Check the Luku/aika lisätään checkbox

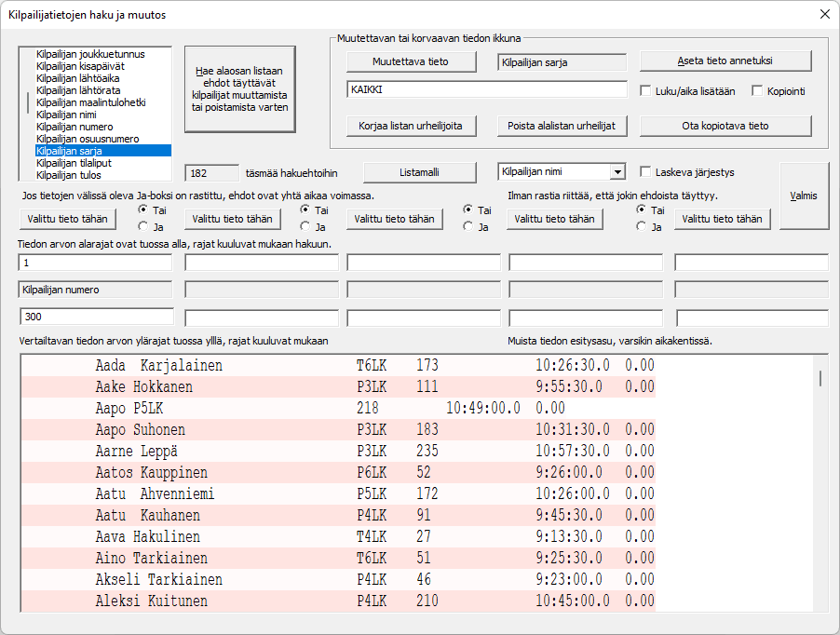[x=647, y=91]
